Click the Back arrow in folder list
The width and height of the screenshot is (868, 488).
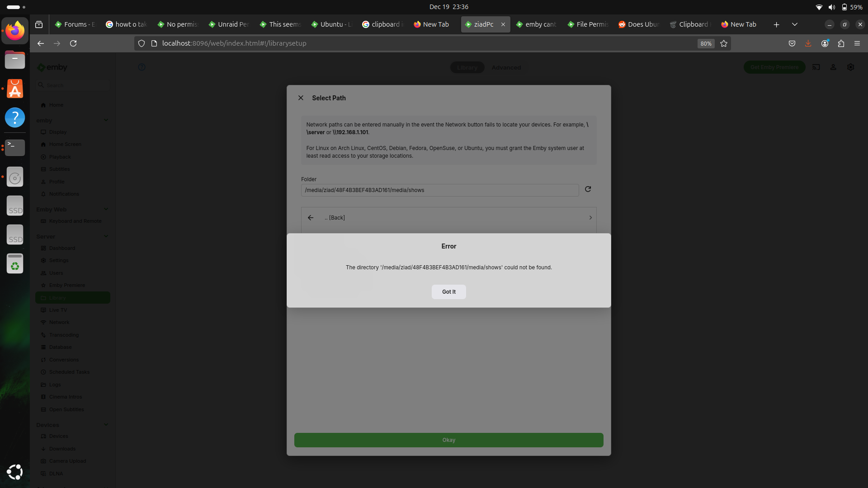[x=311, y=218]
